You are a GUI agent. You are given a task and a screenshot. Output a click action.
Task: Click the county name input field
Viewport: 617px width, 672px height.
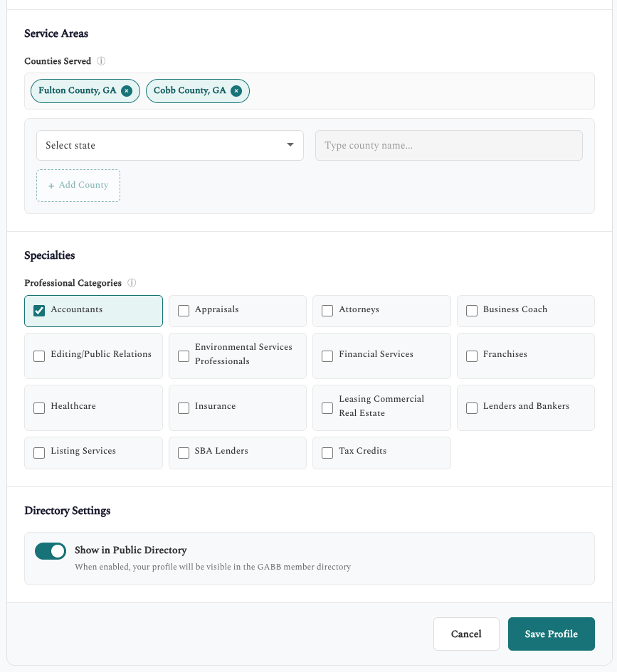(x=448, y=145)
